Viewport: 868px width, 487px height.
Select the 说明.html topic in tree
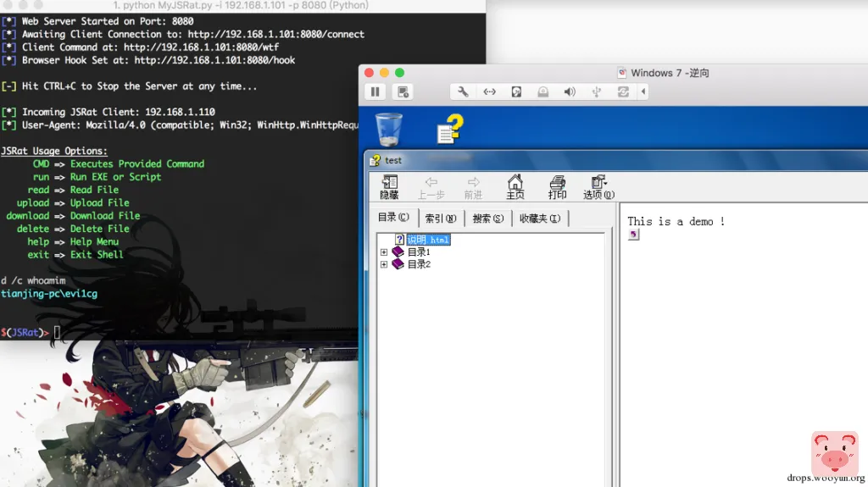(428, 240)
